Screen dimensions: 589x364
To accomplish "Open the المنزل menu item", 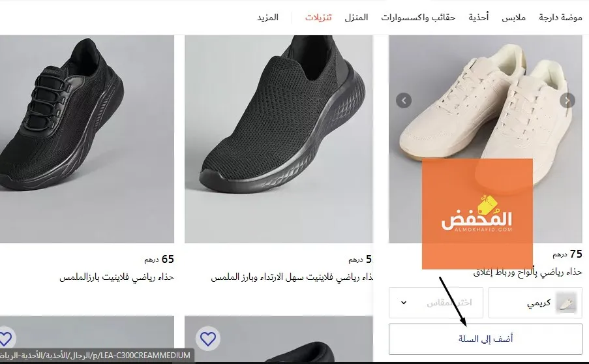I will point(356,18).
